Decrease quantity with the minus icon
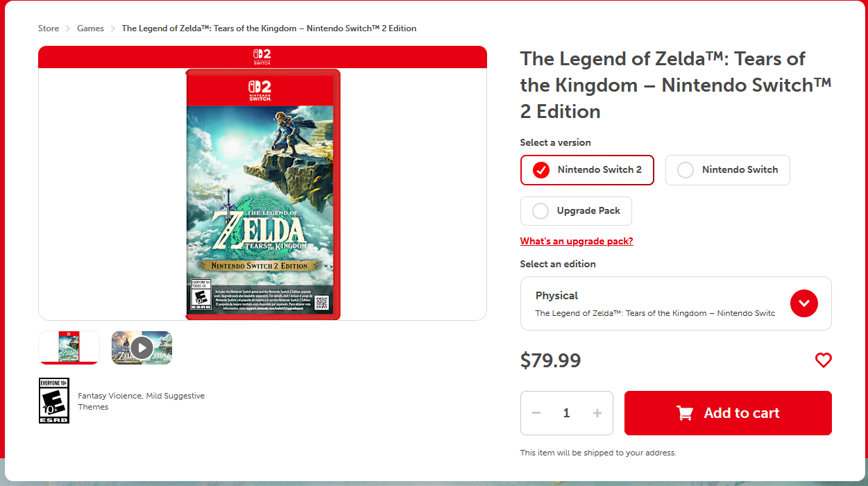Image resolution: width=868 pixels, height=486 pixels. [x=536, y=413]
